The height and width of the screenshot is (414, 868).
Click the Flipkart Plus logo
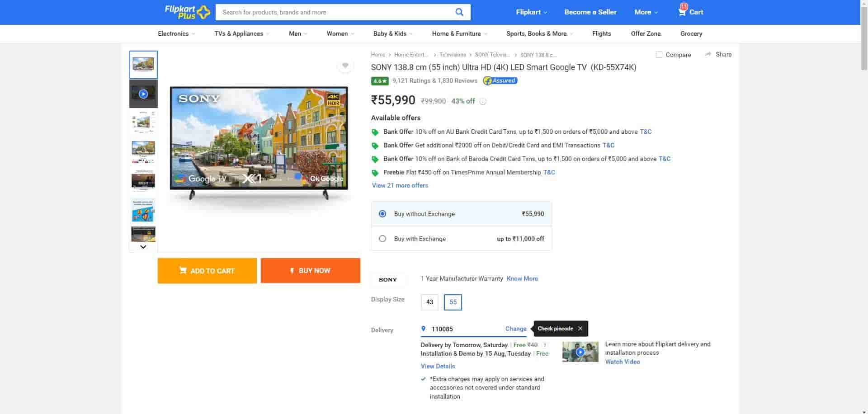click(x=187, y=12)
